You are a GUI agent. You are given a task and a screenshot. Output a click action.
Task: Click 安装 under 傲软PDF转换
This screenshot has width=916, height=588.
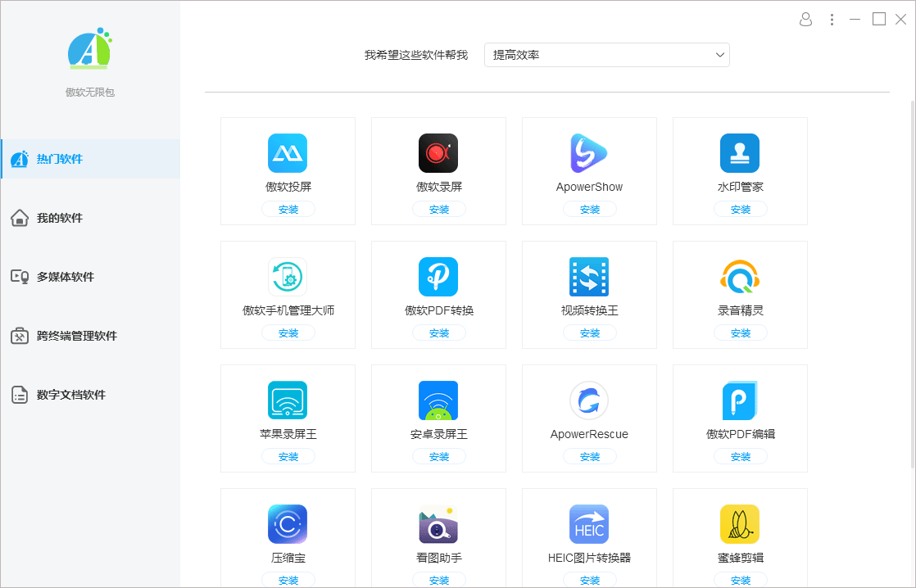click(438, 332)
